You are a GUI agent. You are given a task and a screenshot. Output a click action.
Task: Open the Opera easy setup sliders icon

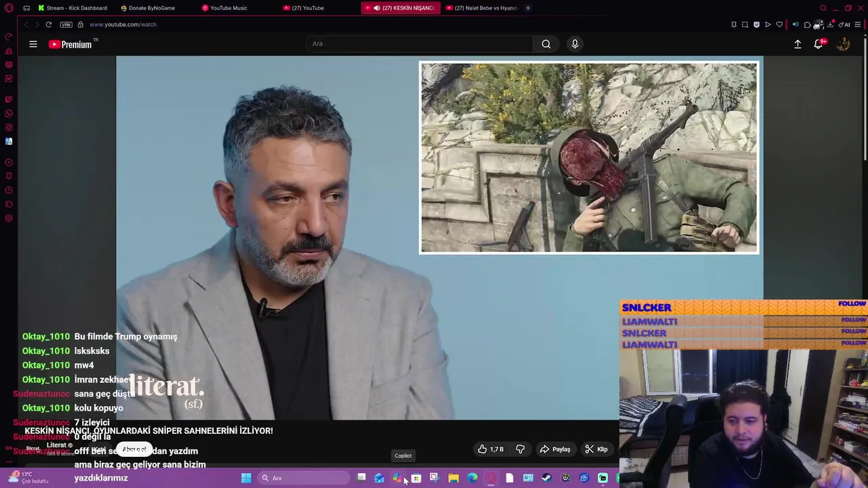pos(858,24)
